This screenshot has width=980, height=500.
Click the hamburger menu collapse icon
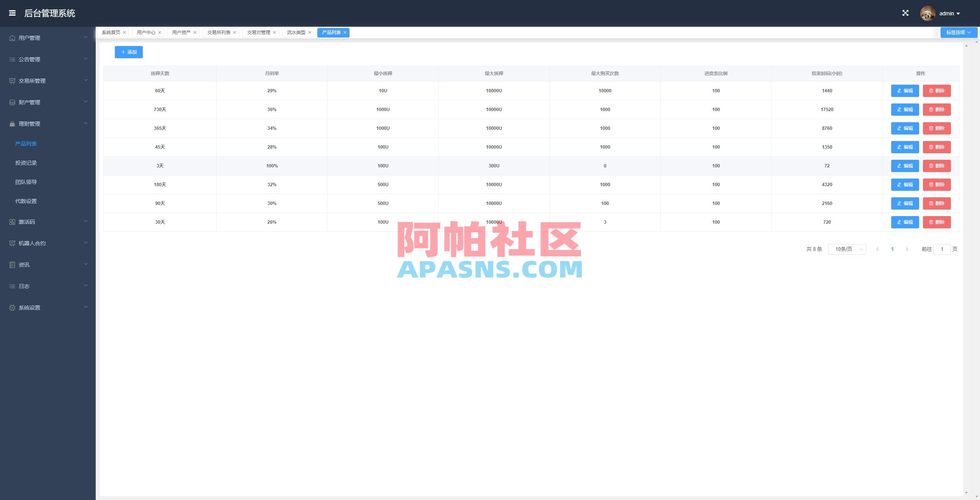tap(12, 13)
